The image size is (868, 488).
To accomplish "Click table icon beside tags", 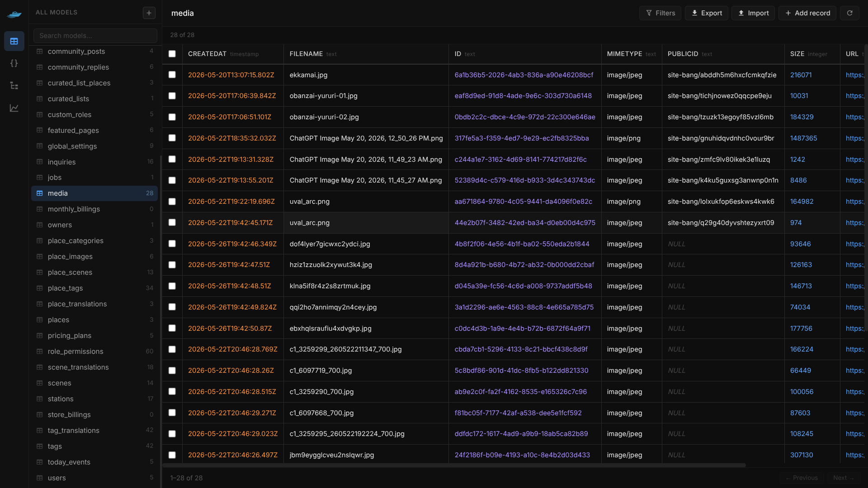I will pos(40,446).
